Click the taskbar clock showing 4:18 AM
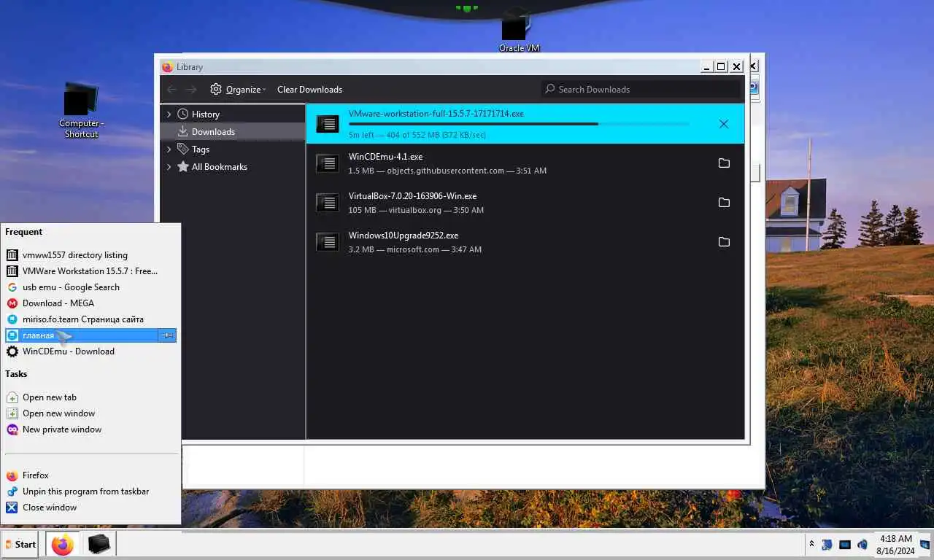The image size is (934, 560). 896,545
